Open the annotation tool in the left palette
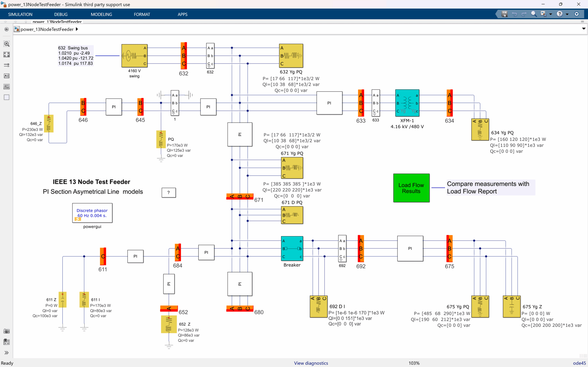 point(7,76)
